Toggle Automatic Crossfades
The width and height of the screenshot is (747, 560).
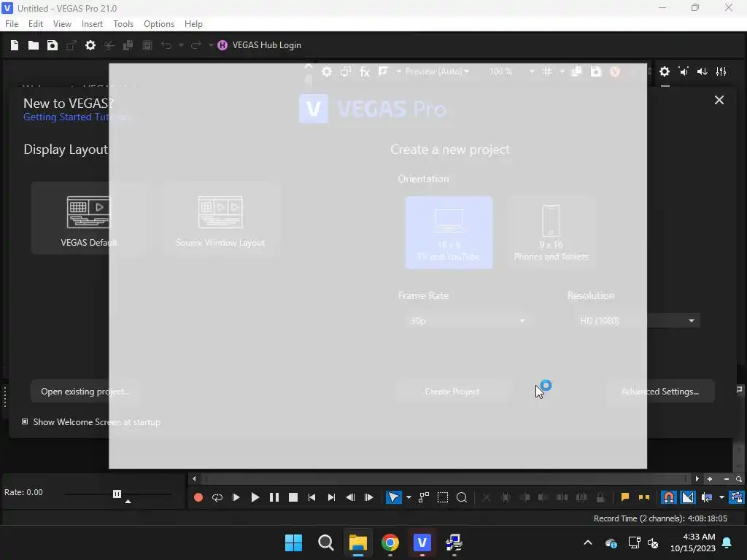[x=688, y=497]
